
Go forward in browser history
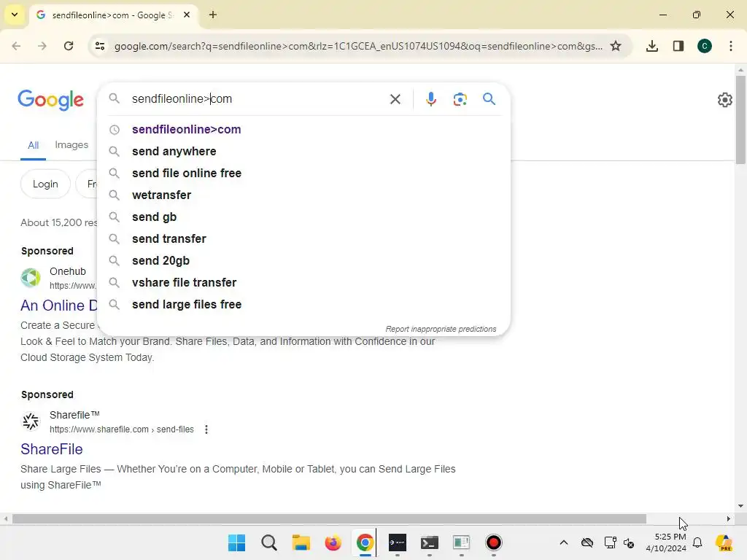click(x=42, y=46)
